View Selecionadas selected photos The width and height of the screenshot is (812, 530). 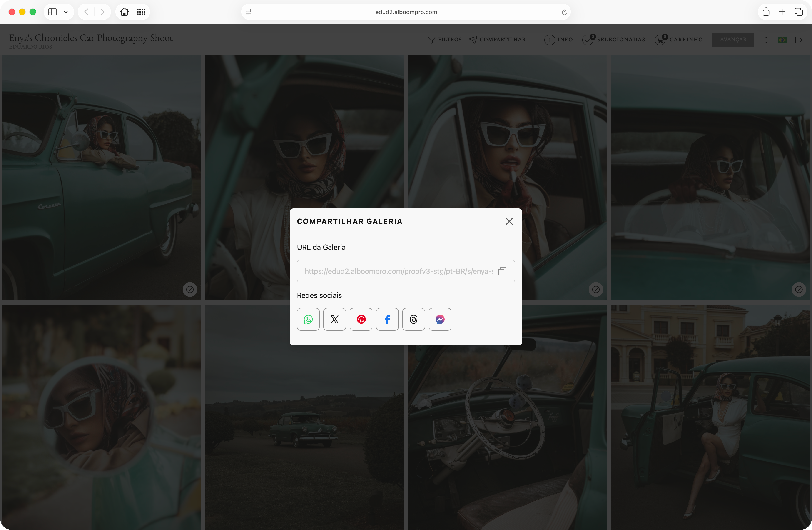[613, 40]
